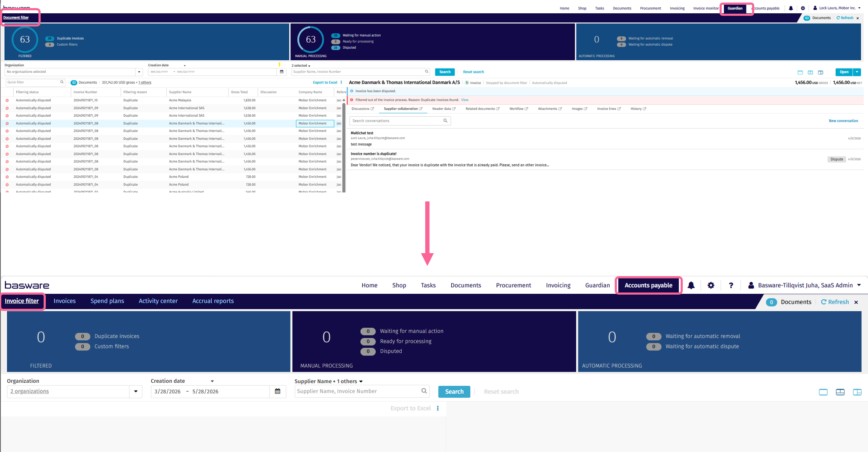Click Refresh beside 0 Documents
868x452 pixels.
[x=835, y=302]
